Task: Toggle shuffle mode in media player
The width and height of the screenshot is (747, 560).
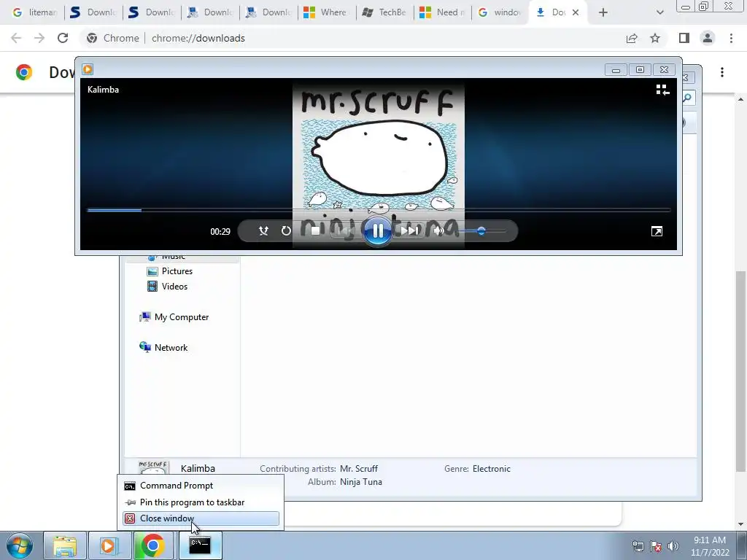Action: point(263,231)
